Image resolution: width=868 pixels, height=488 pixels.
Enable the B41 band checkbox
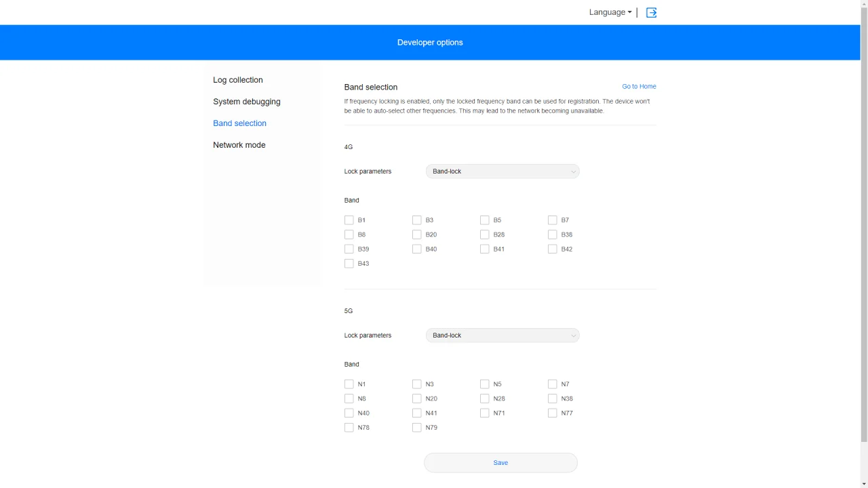click(484, 249)
